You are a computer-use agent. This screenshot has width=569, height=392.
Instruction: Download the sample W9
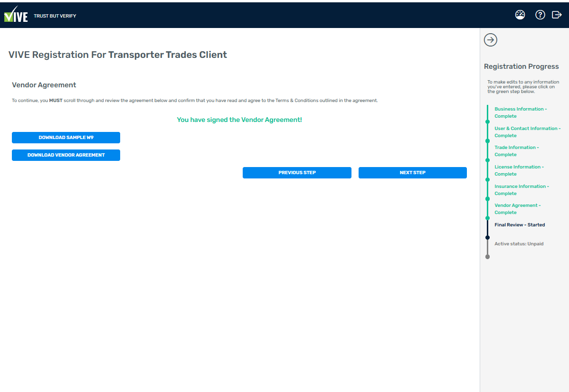(66, 138)
